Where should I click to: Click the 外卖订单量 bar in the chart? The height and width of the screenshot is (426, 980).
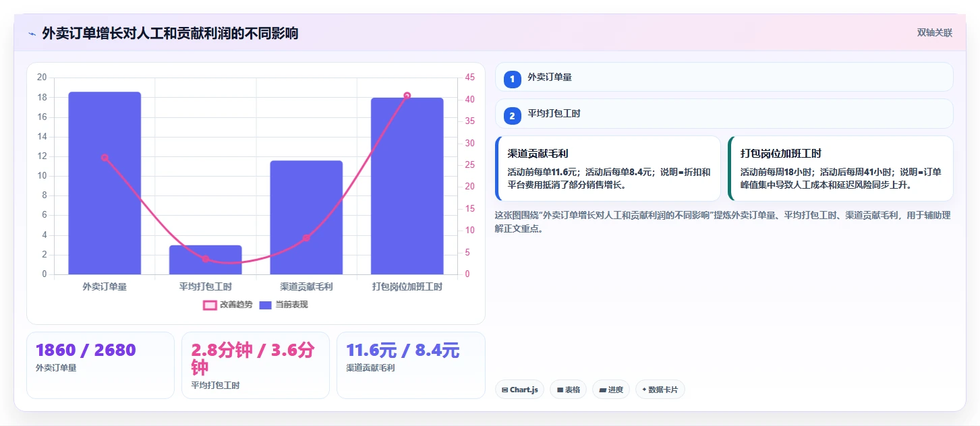pyautogui.click(x=105, y=183)
